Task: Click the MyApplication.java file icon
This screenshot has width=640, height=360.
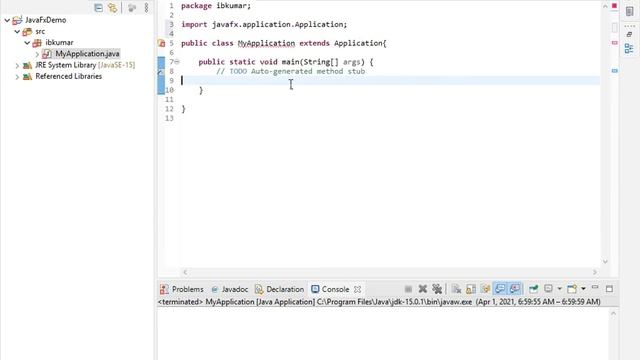Action: tap(47, 54)
